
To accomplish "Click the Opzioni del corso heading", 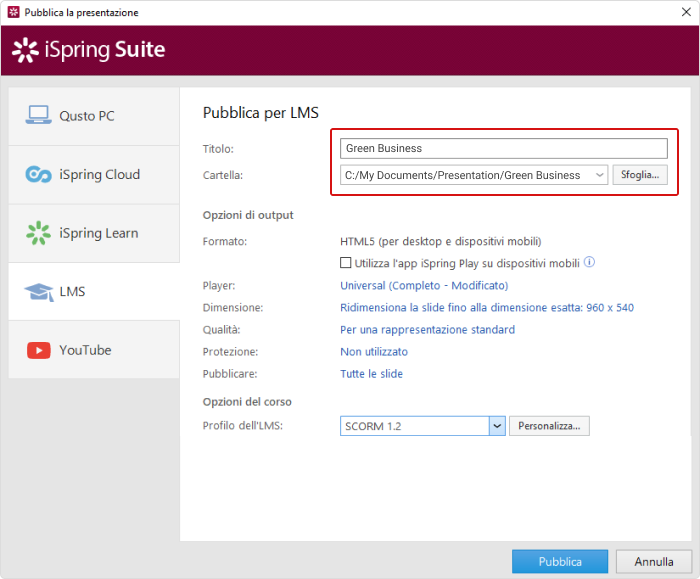I will coord(247,402).
